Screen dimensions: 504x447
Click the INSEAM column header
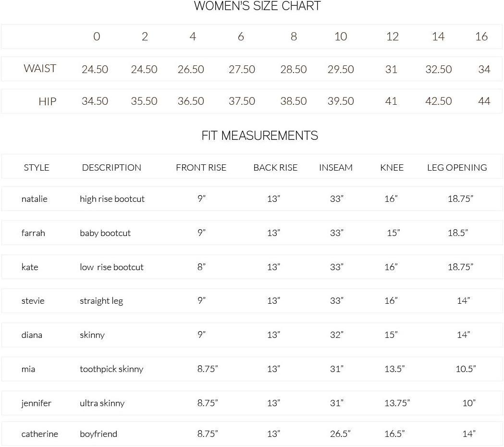[x=335, y=167]
